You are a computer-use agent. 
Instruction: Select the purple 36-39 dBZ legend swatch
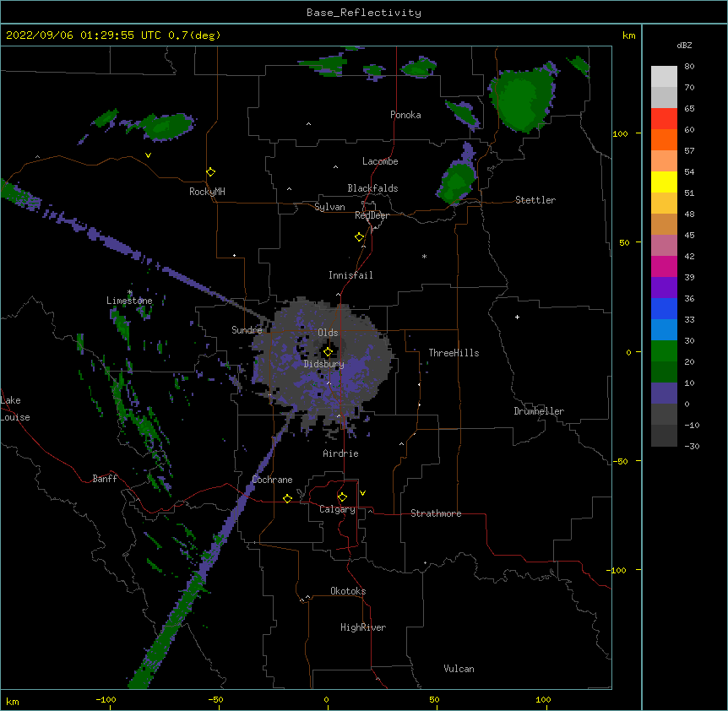[x=664, y=288]
